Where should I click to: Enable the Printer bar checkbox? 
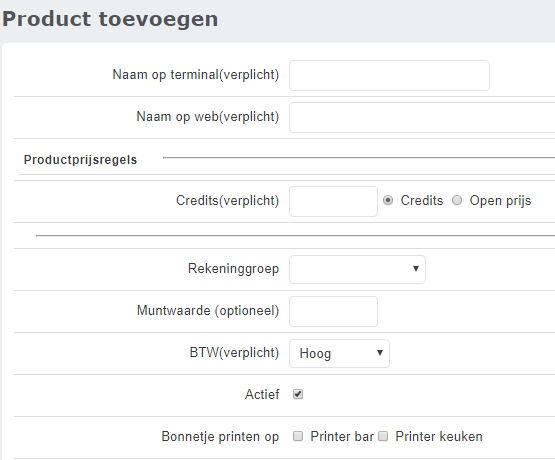(x=298, y=436)
